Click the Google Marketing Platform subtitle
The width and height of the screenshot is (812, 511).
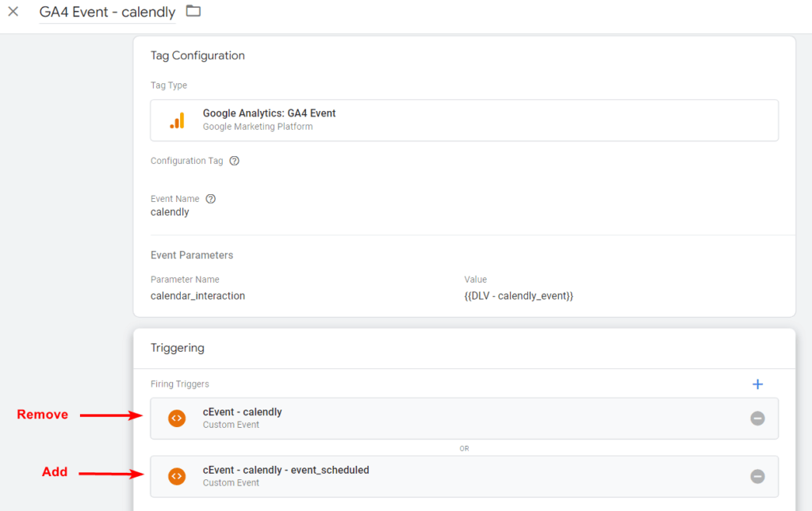click(258, 127)
